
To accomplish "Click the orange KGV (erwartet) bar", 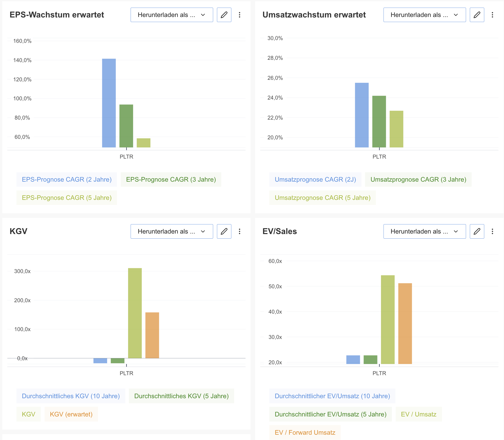I will point(152,335).
